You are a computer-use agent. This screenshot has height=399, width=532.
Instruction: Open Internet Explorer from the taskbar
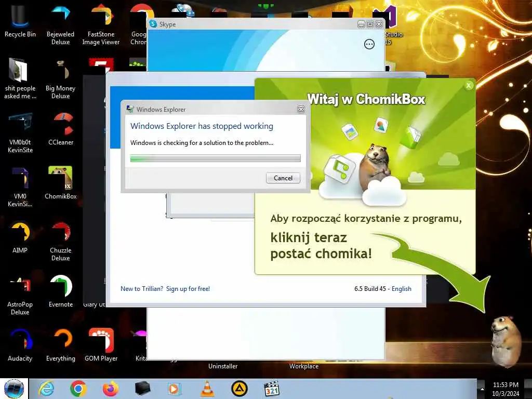pyautogui.click(x=46, y=389)
